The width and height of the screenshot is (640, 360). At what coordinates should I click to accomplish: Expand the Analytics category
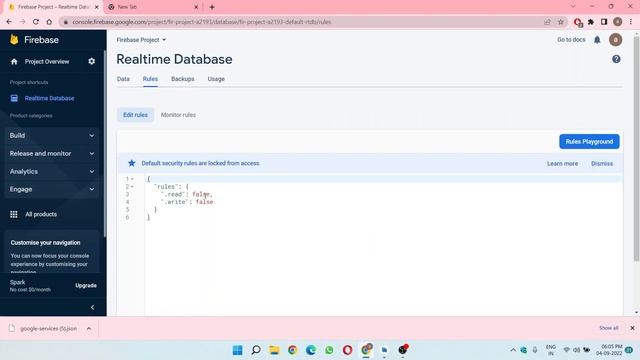52,171
